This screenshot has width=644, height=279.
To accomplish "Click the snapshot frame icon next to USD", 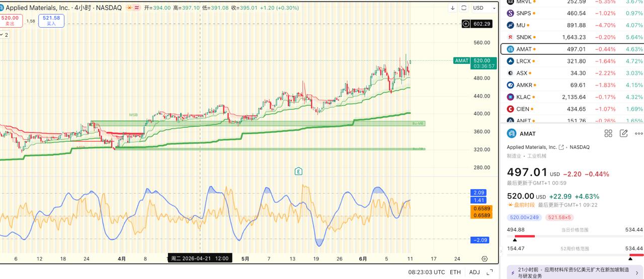I will (464, 8).
